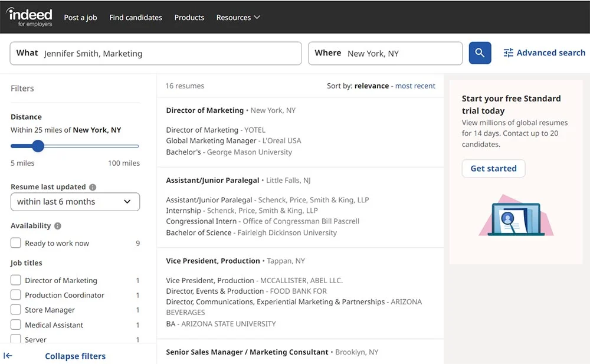Check the Server filter checkbox

16,339
